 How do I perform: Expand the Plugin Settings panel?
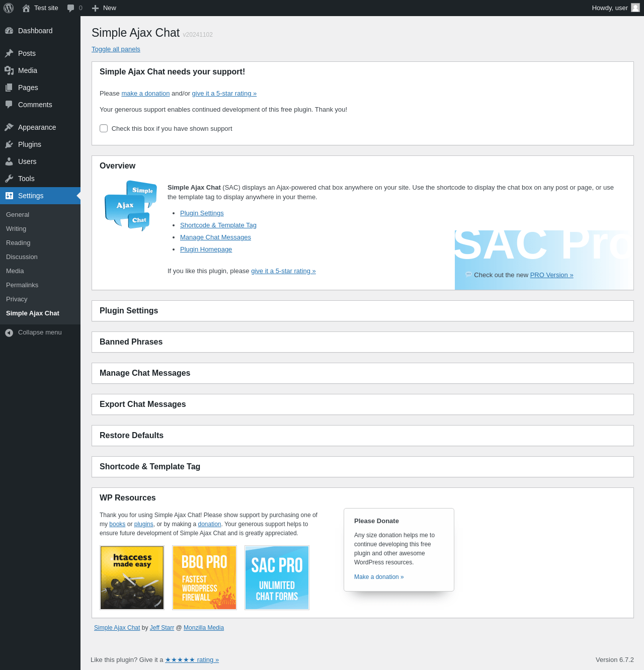click(x=362, y=311)
